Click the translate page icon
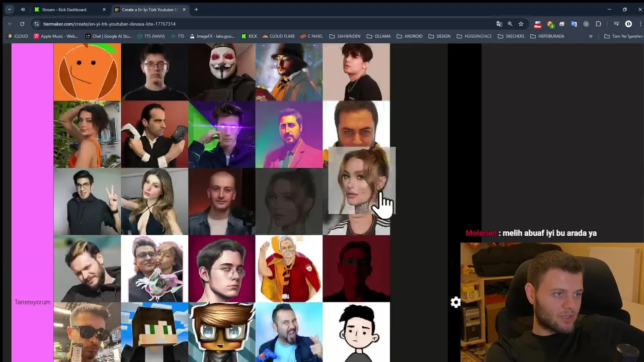 pyautogui.click(x=499, y=24)
